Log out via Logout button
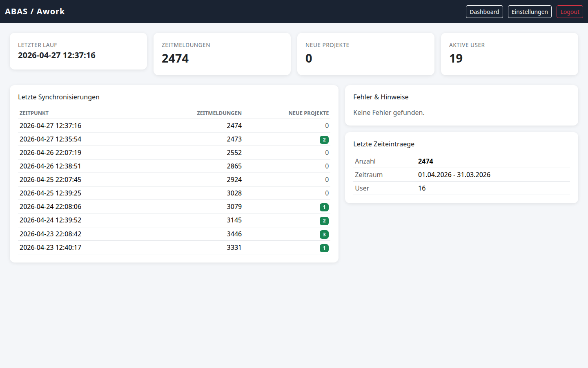This screenshot has height=368, width=588. [x=570, y=12]
